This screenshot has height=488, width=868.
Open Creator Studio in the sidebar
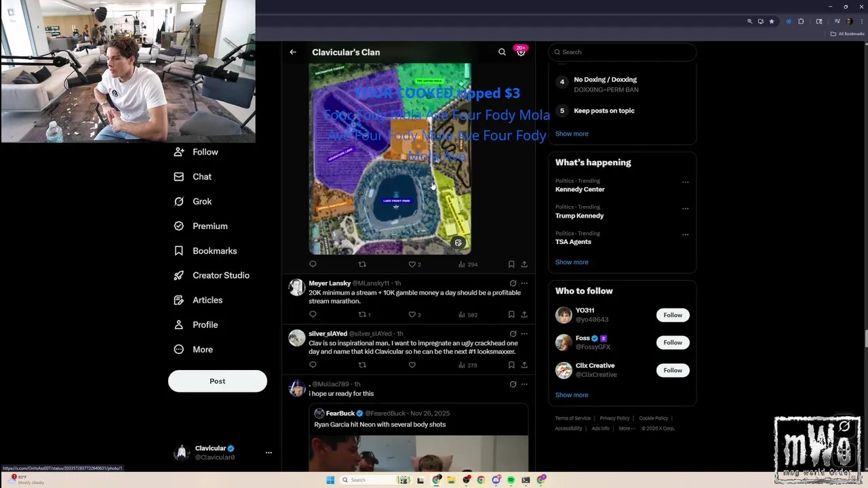(212, 275)
